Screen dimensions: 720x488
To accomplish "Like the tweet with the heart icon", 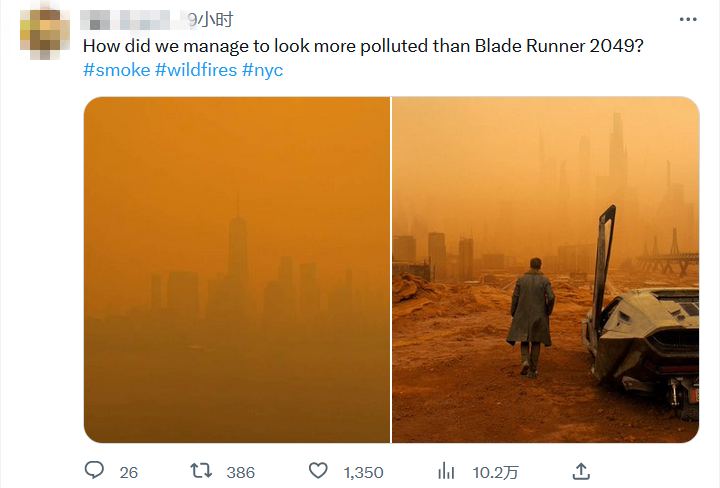I will pyautogui.click(x=319, y=471).
